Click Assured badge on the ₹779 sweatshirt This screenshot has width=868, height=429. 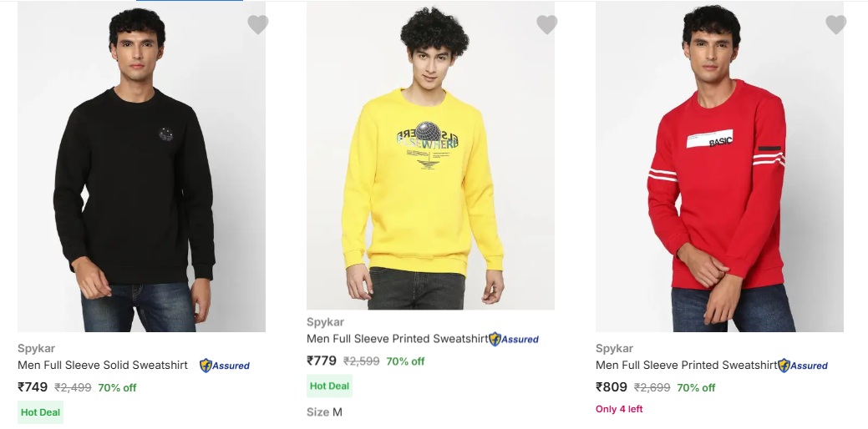pos(514,340)
